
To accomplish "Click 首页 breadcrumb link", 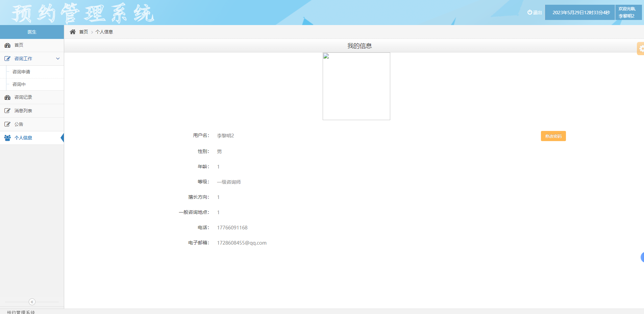I will (x=83, y=32).
